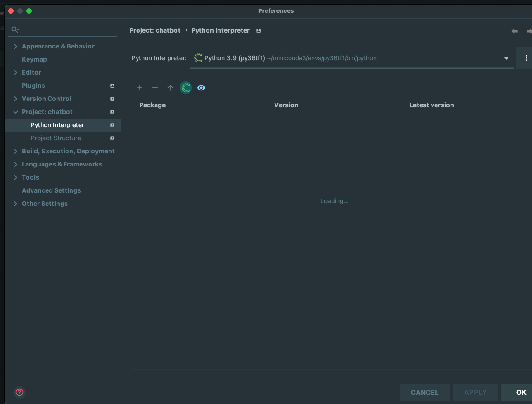The image size is (532, 404).
Task: Toggle the Conda package manager button
Action: pos(186,88)
